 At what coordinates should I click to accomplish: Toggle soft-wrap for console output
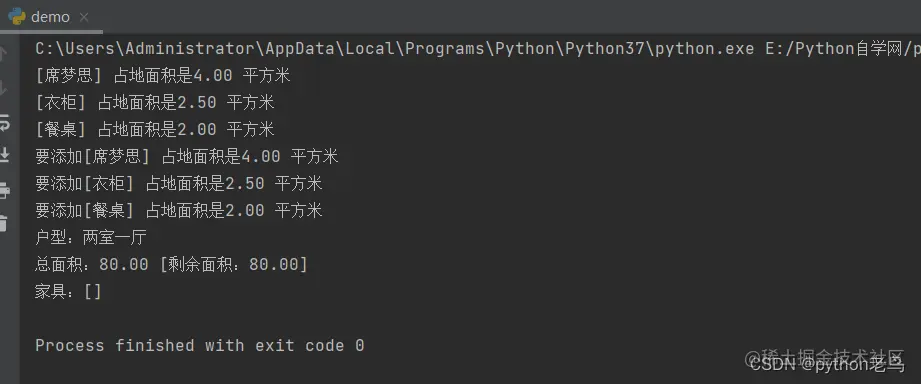pos(4,123)
